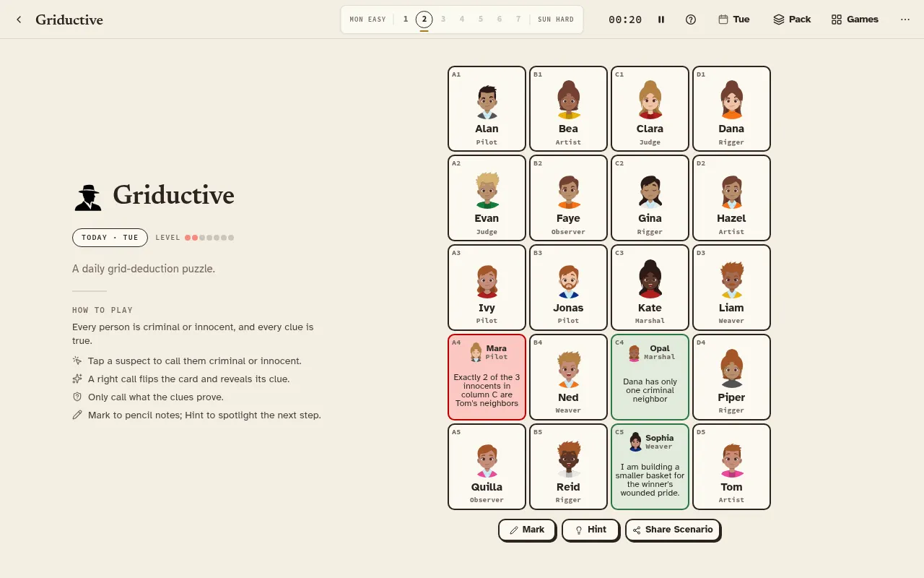Click the Griductive title in the header

[x=69, y=20]
